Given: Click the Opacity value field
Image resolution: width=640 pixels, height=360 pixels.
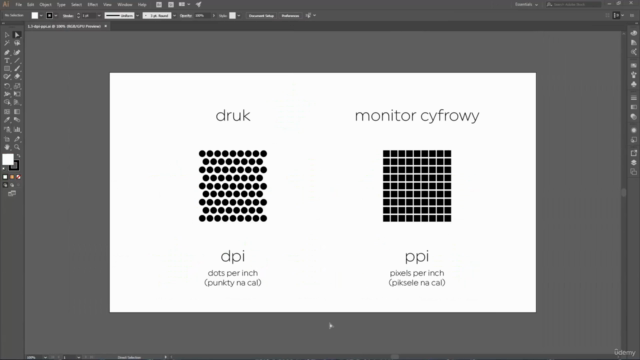Looking at the screenshot, I should 202,16.
